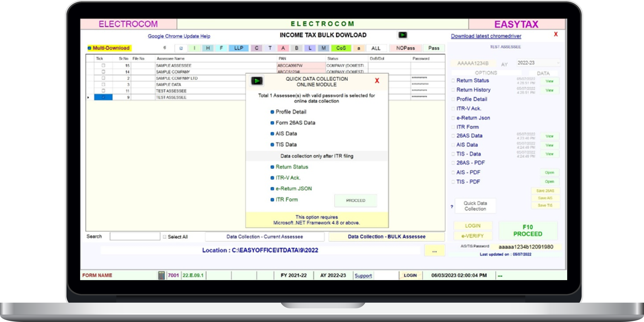Screen dimensions: 644x322
Task: Open the calculator icon in the status bar
Action: point(162,275)
